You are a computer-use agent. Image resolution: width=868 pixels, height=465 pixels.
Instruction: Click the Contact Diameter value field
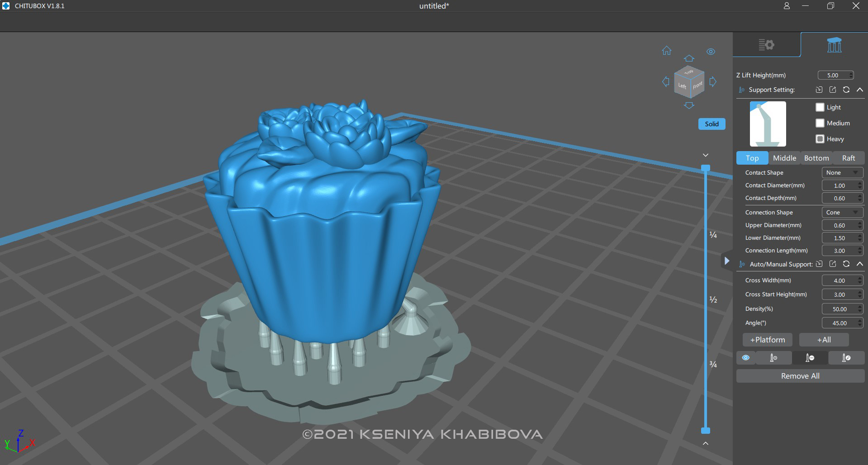(x=842, y=185)
